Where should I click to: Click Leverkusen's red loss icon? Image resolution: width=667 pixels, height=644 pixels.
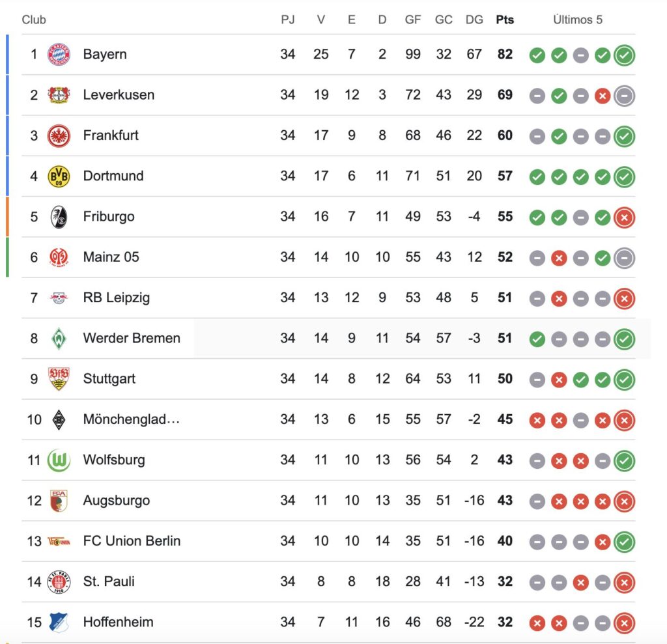603,96
